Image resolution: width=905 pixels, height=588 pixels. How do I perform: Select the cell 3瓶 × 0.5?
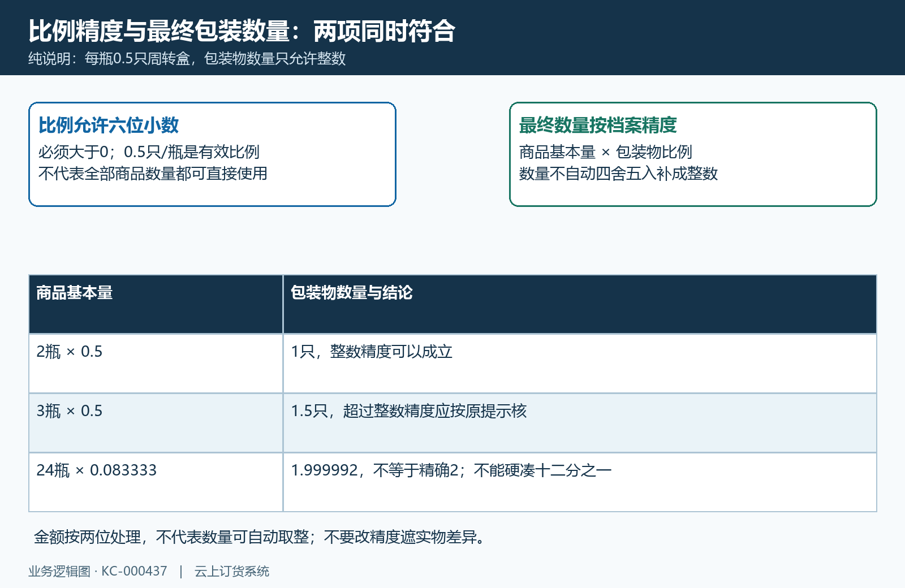(x=156, y=423)
